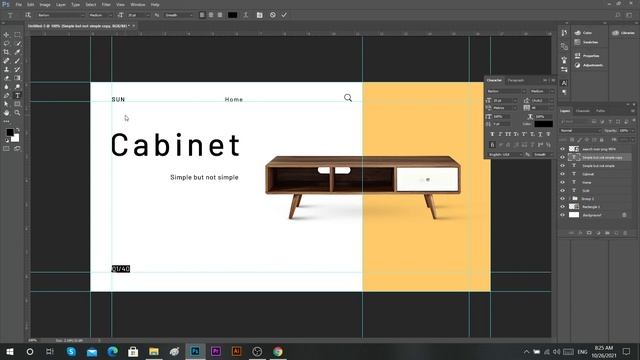
Task: Select the Eraser tool
Action: click(x=6, y=78)
